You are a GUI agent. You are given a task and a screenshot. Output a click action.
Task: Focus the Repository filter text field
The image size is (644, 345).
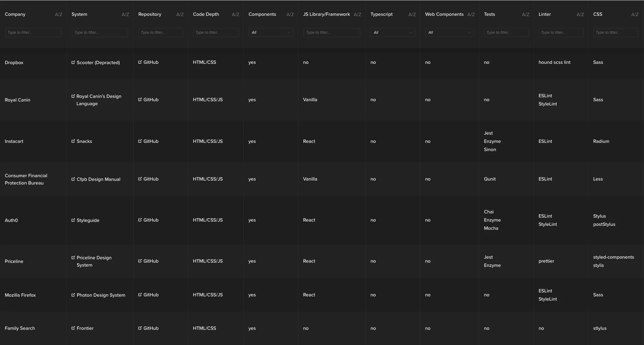(x=161, y=32)
